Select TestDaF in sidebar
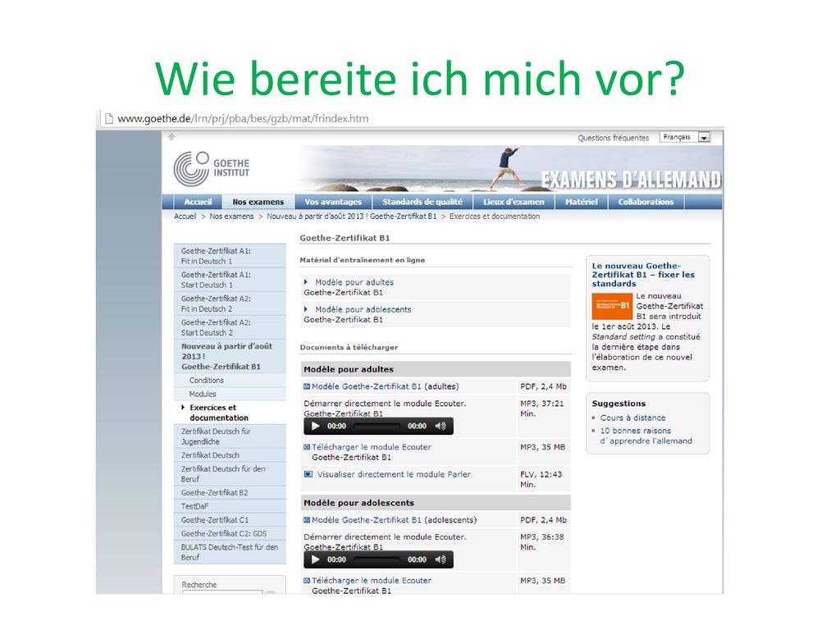Viewport: 840px width, 630px height. pyautogui.click(x=230, y=506)
